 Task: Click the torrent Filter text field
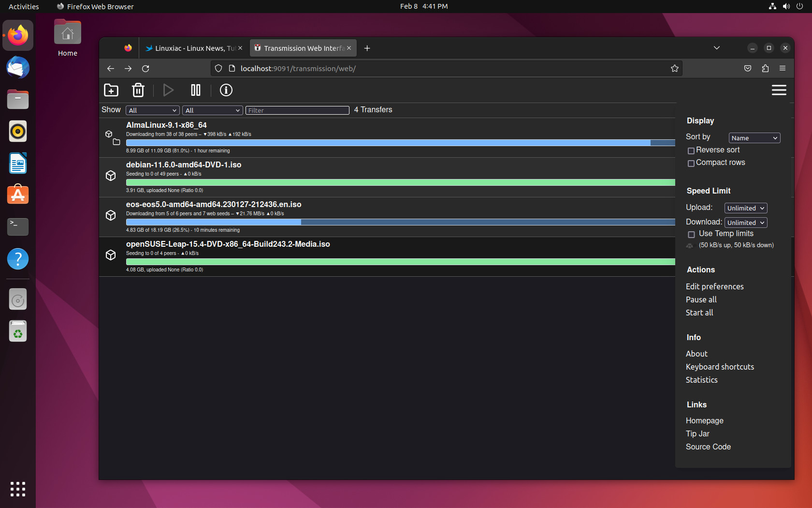tap(297, 110)
